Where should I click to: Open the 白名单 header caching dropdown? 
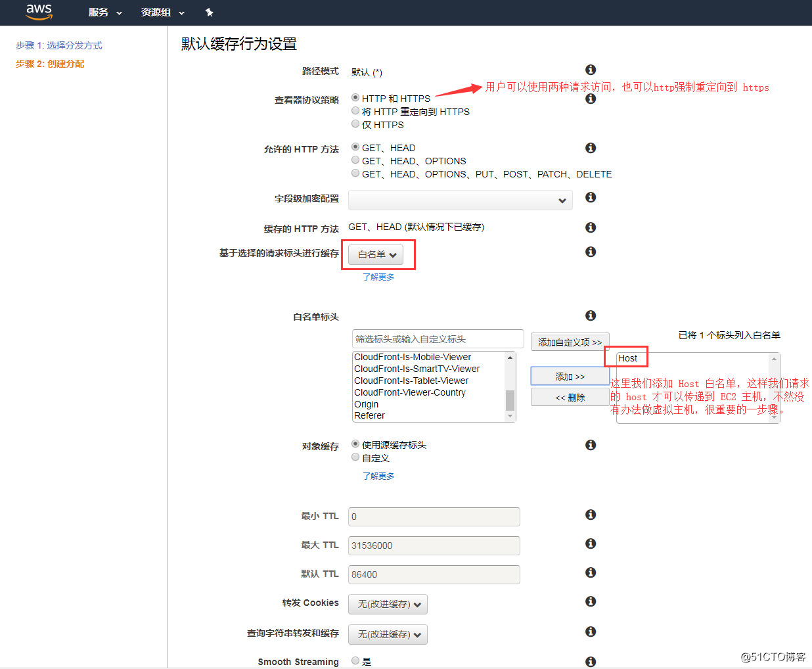[x=376, y=254]
